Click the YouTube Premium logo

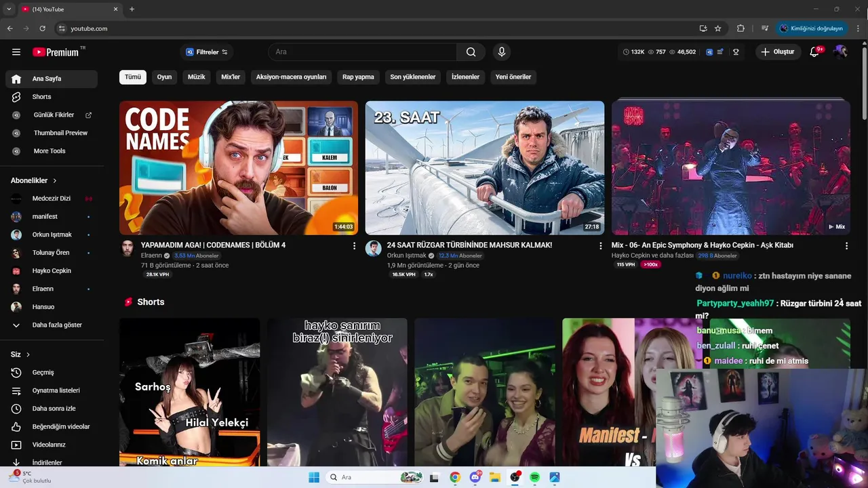click(56, 52)
